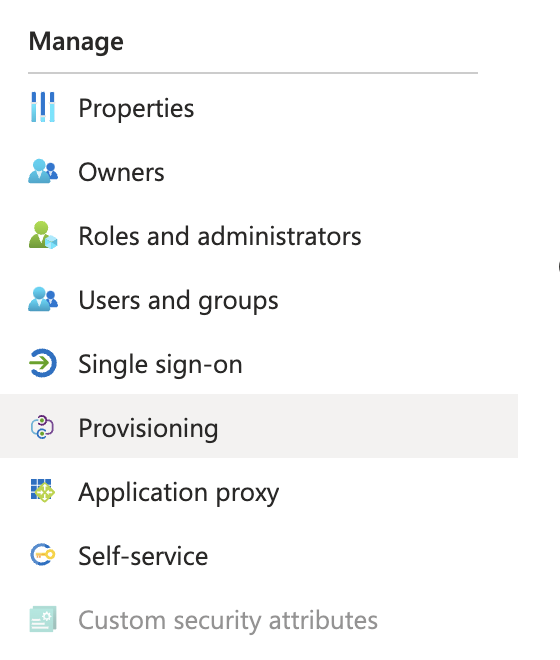Open the Properties menu item
This screenshot has height=660, width=560.
[136, 109]
